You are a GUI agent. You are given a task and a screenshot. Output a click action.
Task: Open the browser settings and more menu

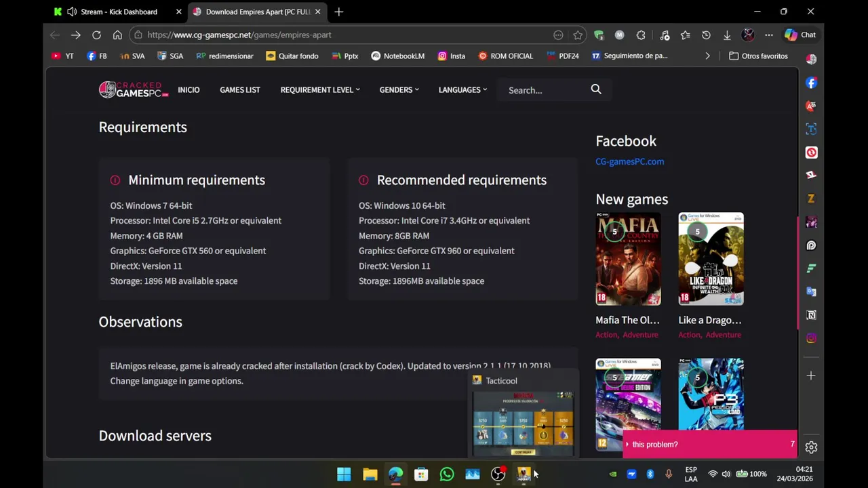pos(769,35)
